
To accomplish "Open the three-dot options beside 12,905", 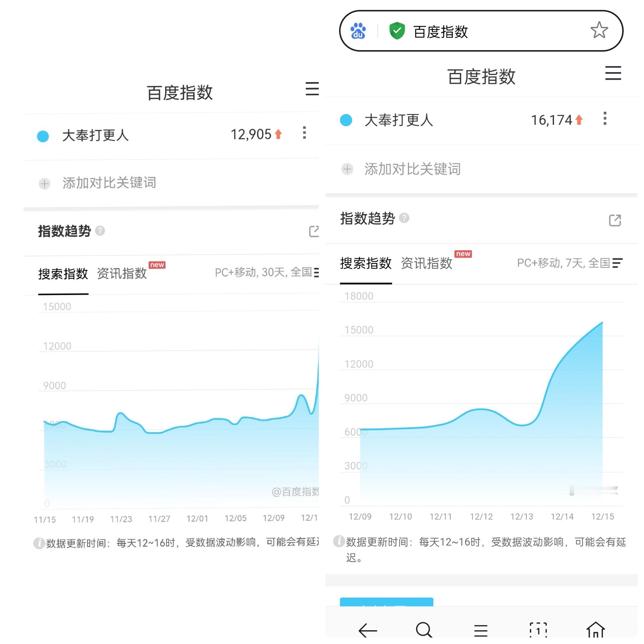I will tap(304, 133).
